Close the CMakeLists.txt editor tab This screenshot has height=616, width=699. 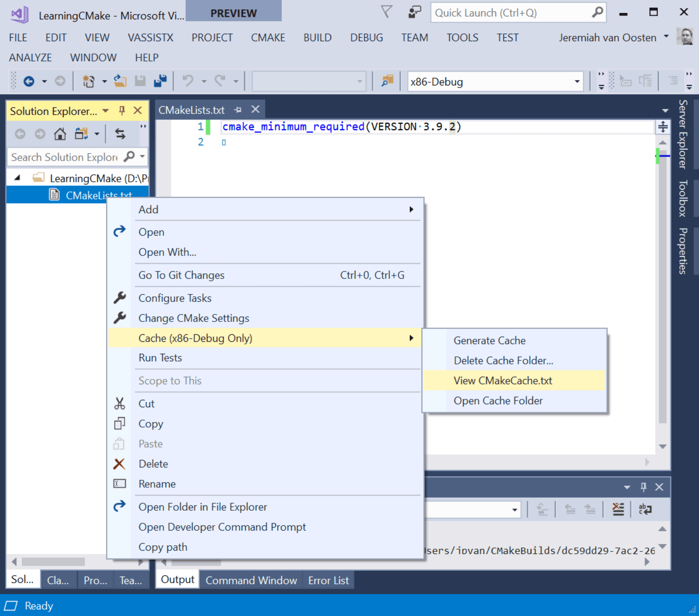255,109
